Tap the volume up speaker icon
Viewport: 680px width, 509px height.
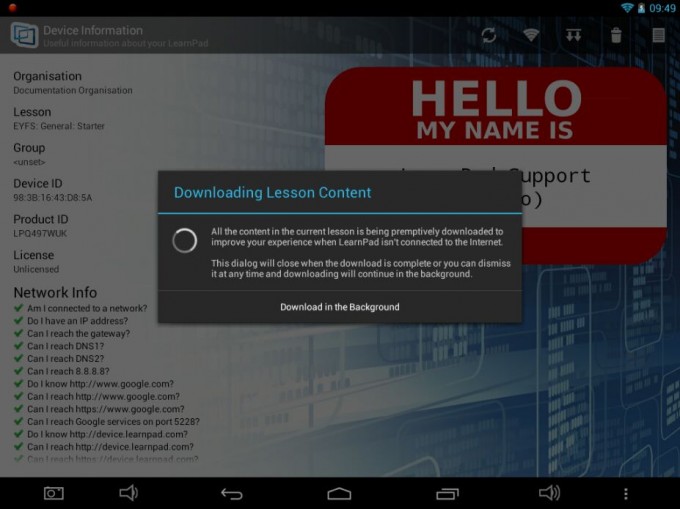549,493
